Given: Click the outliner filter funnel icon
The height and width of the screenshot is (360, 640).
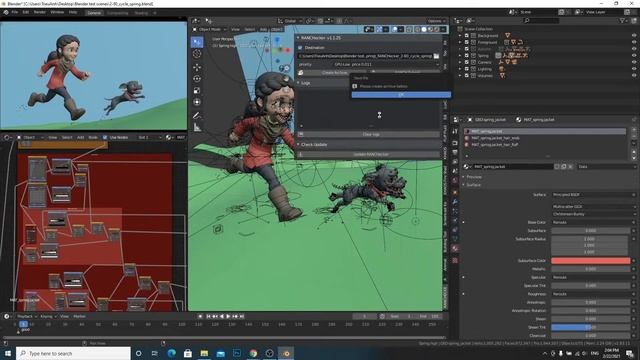Looking at the screenshot, I should tap(622, 20).
